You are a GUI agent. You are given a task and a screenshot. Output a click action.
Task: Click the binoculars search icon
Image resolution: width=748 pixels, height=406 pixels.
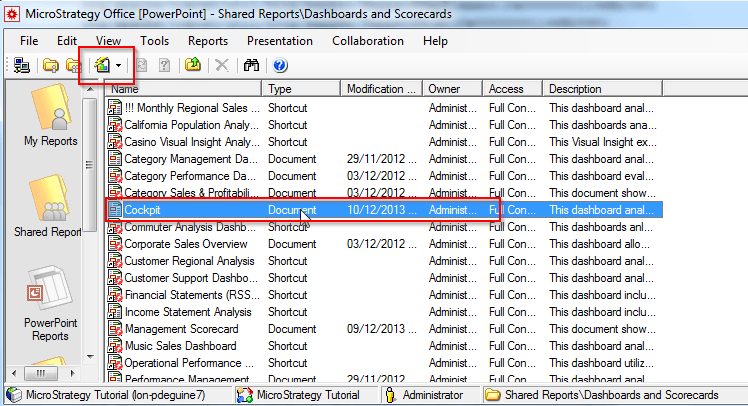click(x=251, y=65)
